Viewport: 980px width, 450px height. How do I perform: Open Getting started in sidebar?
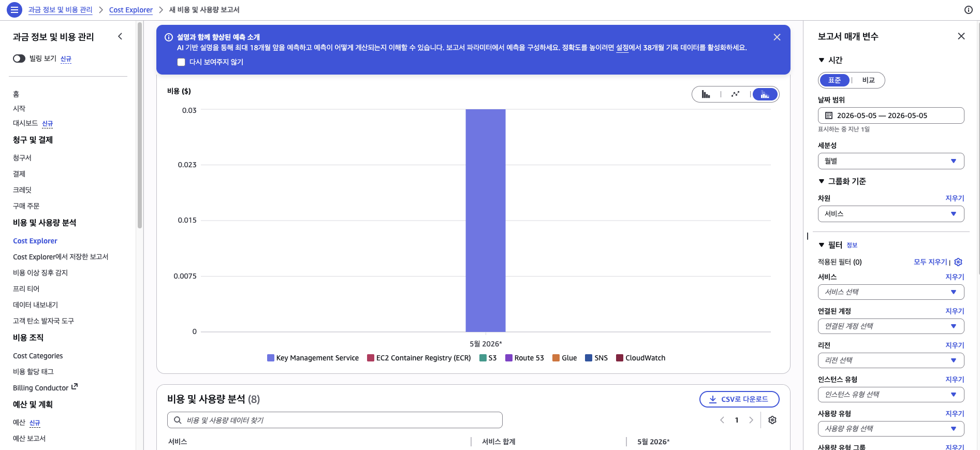(x=19, y=108)
